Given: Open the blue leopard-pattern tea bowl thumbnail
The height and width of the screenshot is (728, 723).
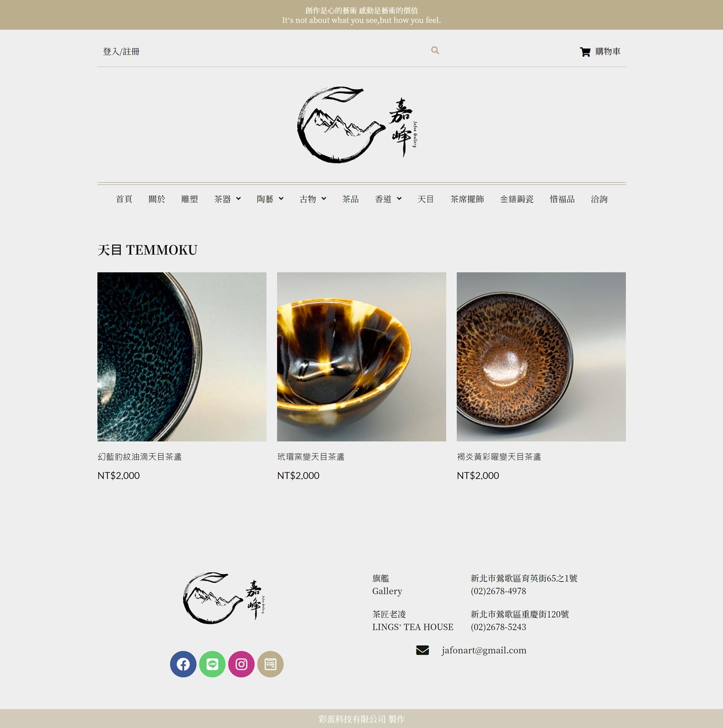Looking at the screenshot, I should point(182,357).
